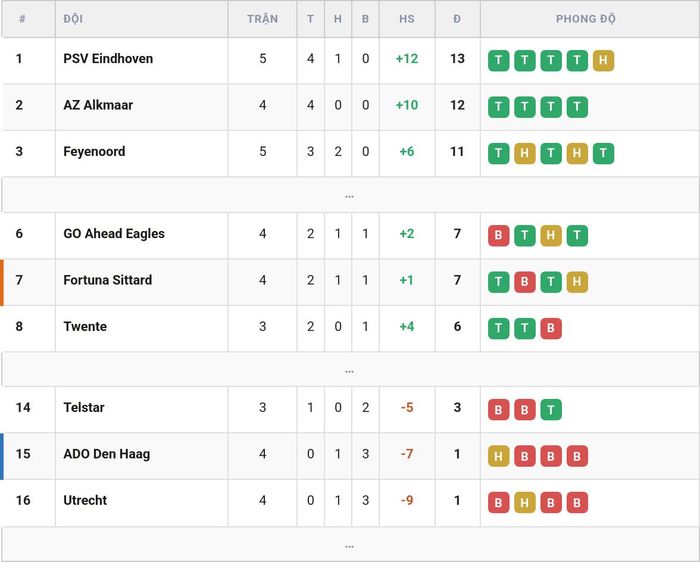Click ADO Den Haag's yellow H form badge

click(x=498, y=456)
